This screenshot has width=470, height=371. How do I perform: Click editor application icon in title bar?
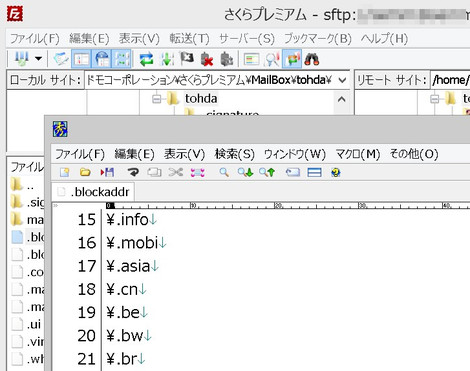click(x=60, y=129)
